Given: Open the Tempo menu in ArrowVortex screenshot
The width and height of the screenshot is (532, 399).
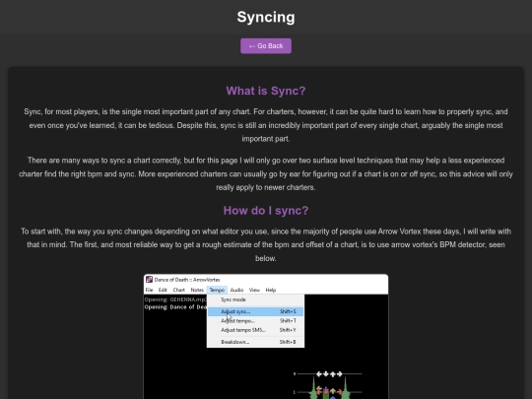Looking at the screenshot, I should 217,290.
